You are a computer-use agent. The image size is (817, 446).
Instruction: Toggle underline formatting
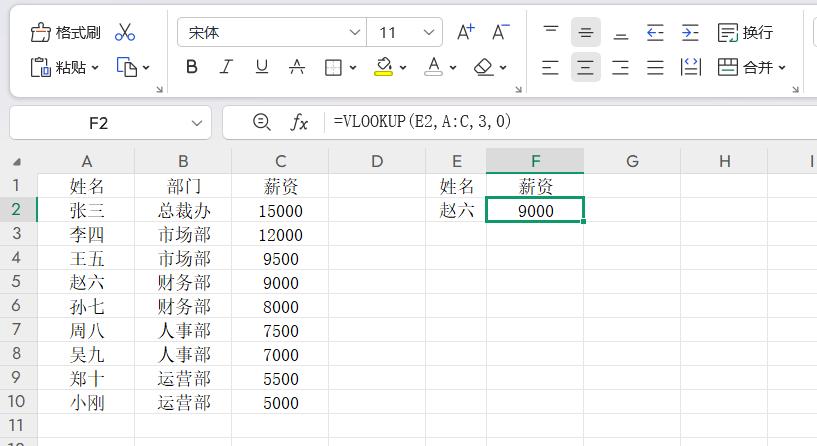click(x=261, y=67)
